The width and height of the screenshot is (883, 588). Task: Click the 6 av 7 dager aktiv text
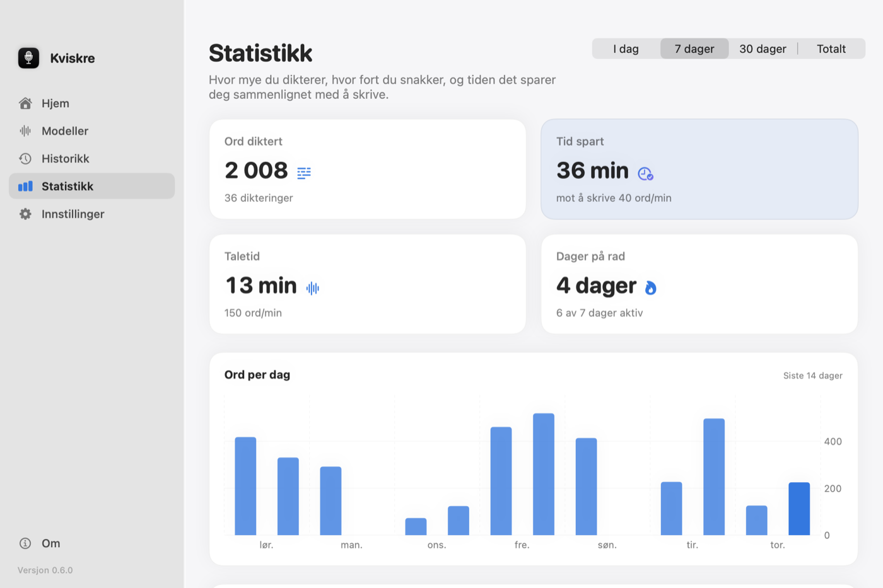pos(600,313)
